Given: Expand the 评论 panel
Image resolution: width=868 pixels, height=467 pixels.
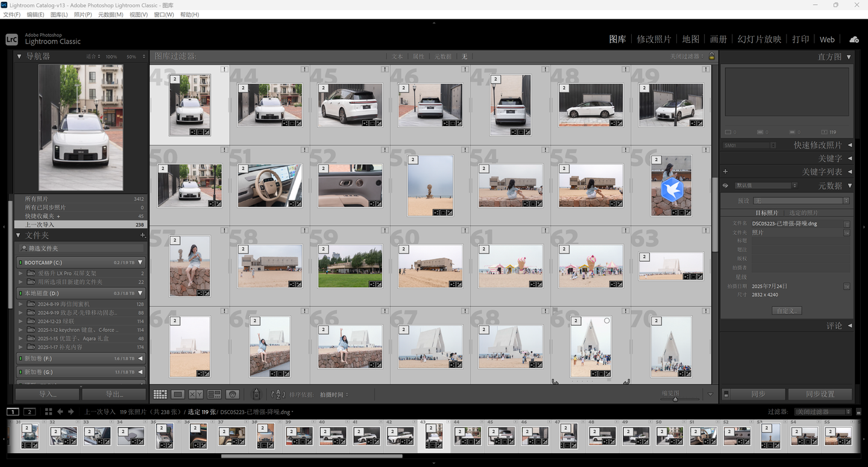Looking at the screenshot, I should [850, 326].
